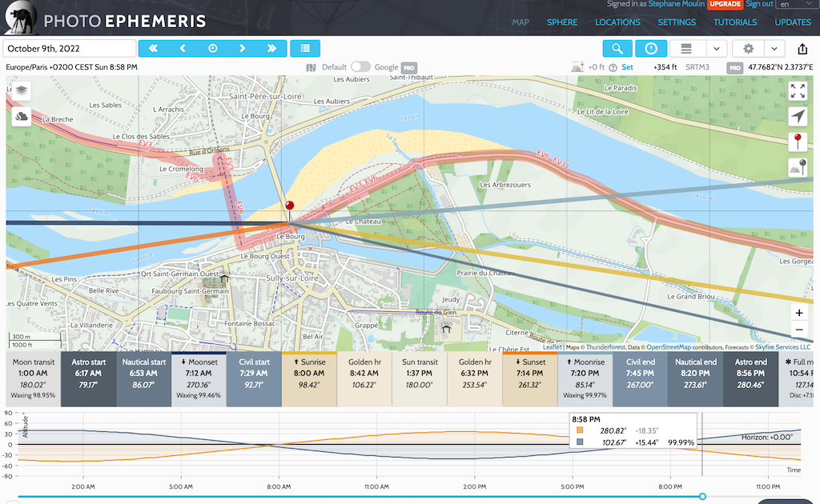Click the time slider handle
This screenshot has width=820, height=504.
(702, 496)
